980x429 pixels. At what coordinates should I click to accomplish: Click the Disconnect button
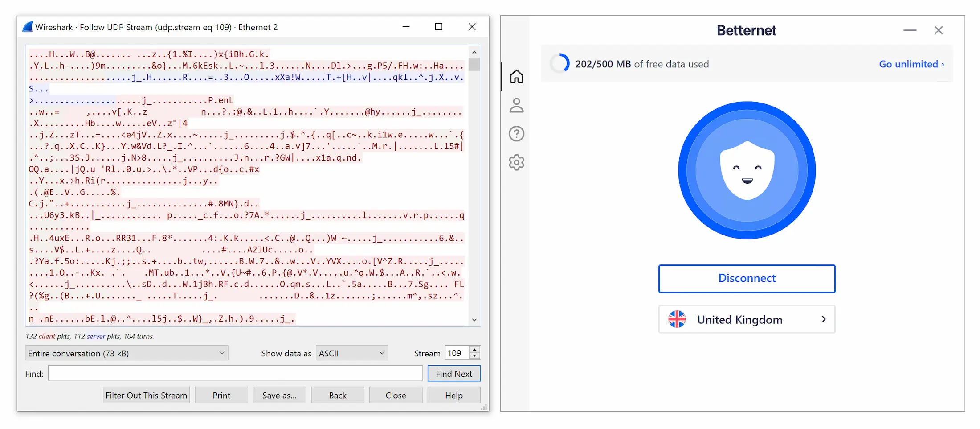coord(747,278)
